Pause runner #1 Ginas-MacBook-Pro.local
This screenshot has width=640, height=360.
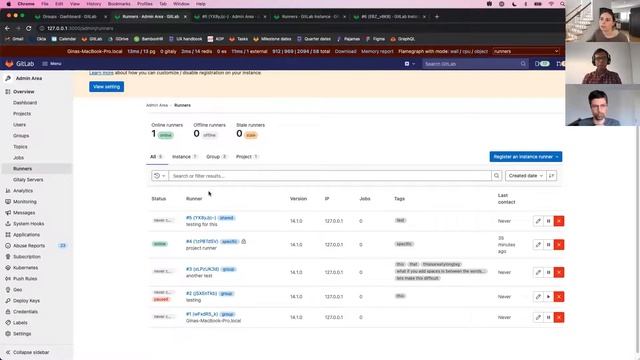[x=549, y=317]
